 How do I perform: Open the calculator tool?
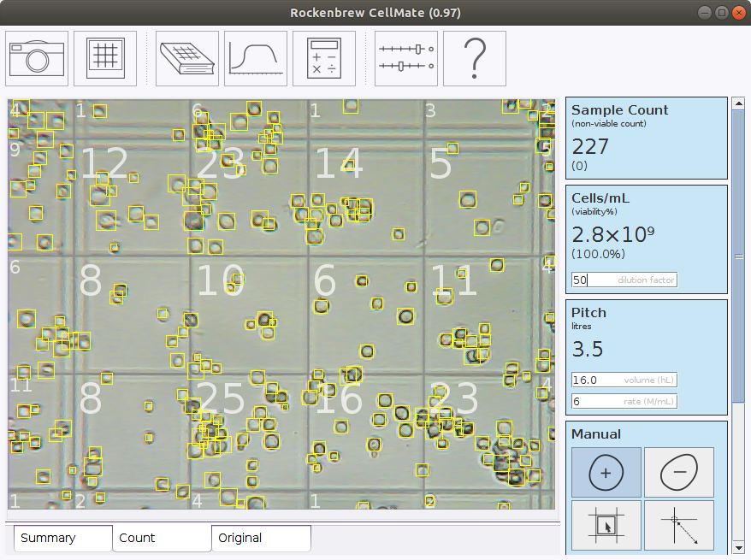324,58
